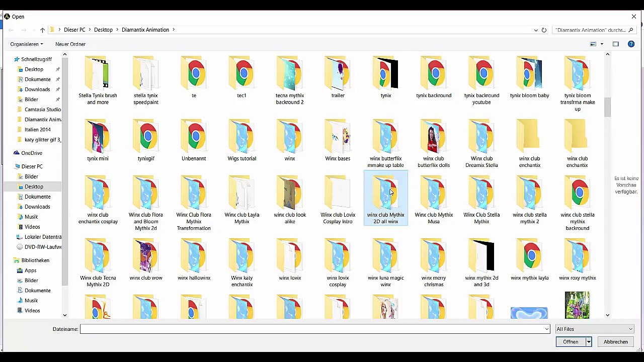
Task: Select 'winx club enchantix cosplay' folder
Action: [x=98, y=200]
